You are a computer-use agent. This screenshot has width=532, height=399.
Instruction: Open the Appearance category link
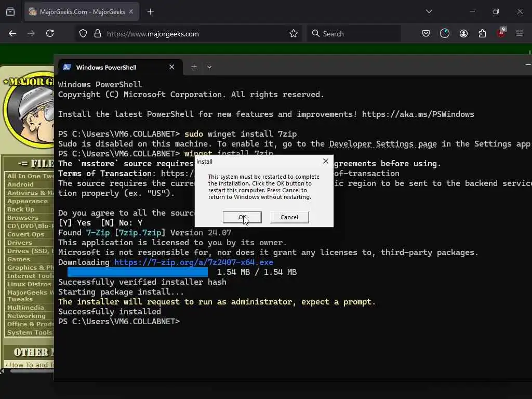28,201
